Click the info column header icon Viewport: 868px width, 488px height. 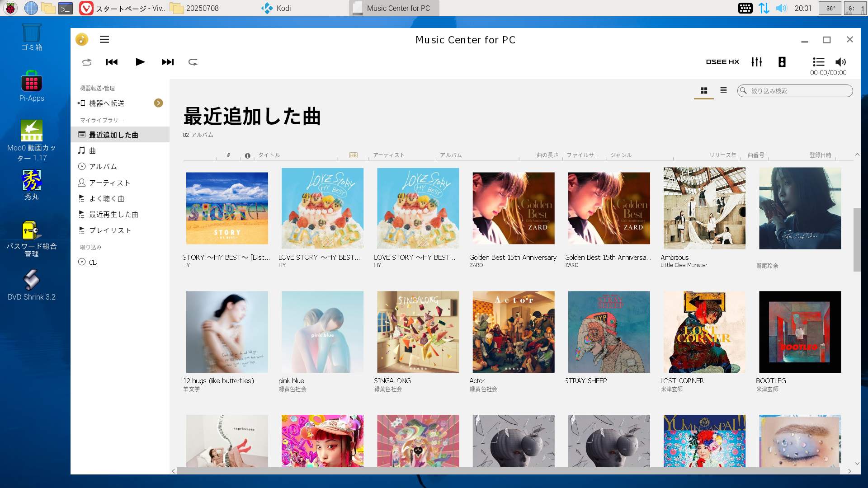point(247,155)
